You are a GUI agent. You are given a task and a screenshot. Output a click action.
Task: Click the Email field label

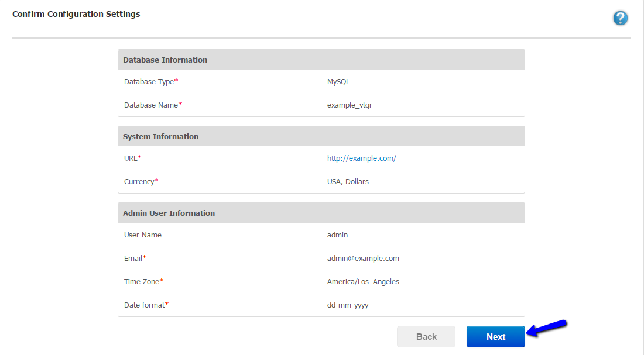tap(135, 258)
